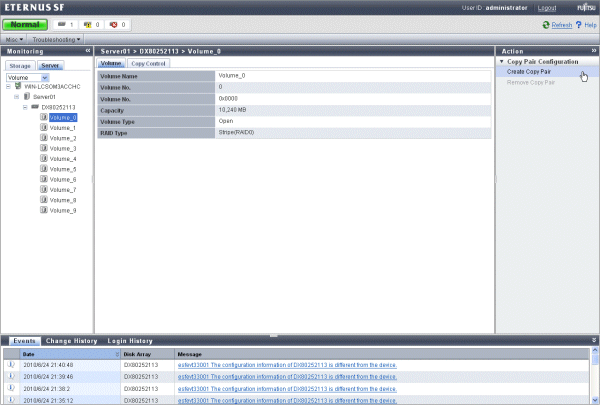Select DX80252113 in the tree

click(58, 107)
